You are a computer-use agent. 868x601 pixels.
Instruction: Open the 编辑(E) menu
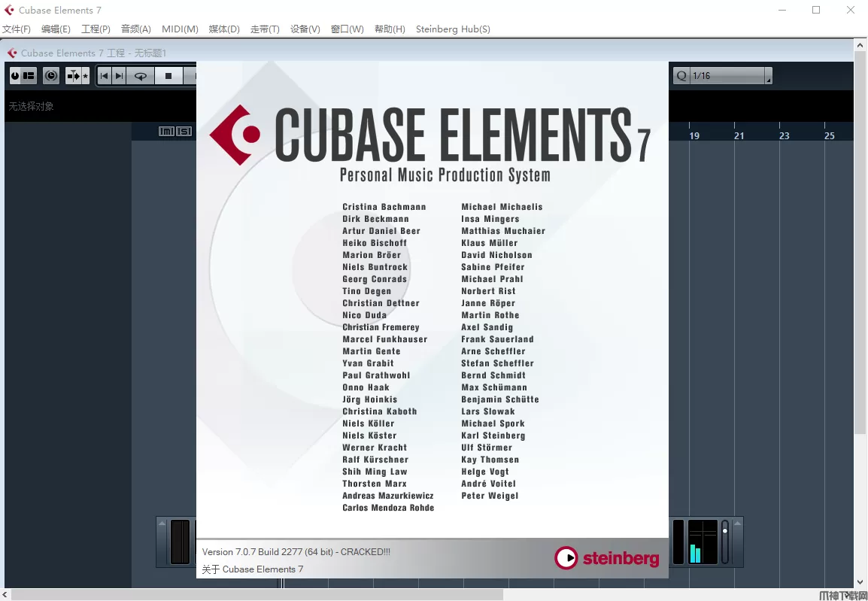(x=56, y=29)
